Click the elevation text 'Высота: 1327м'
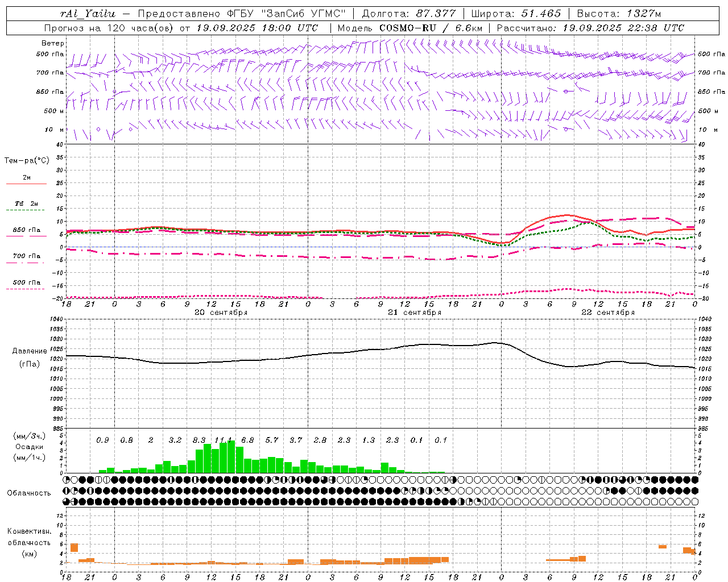728x582 pixels. pyautogui.click(x=619, y=14)
